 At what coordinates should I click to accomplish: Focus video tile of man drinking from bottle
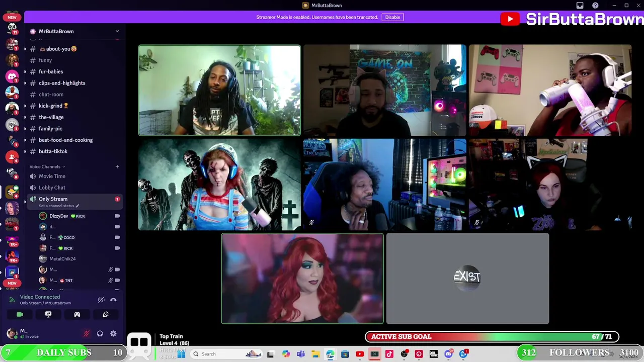[x=550, y=90]
